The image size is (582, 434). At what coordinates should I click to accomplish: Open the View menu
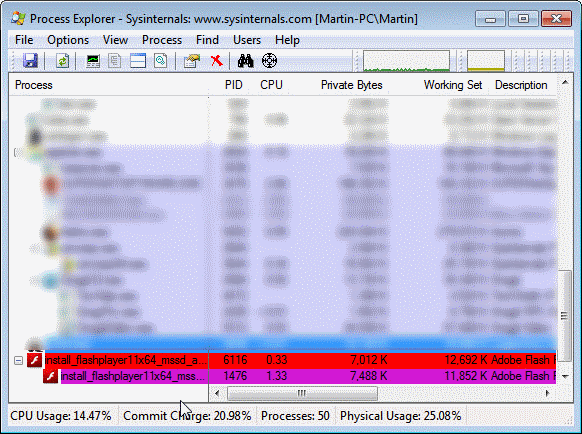115,40
